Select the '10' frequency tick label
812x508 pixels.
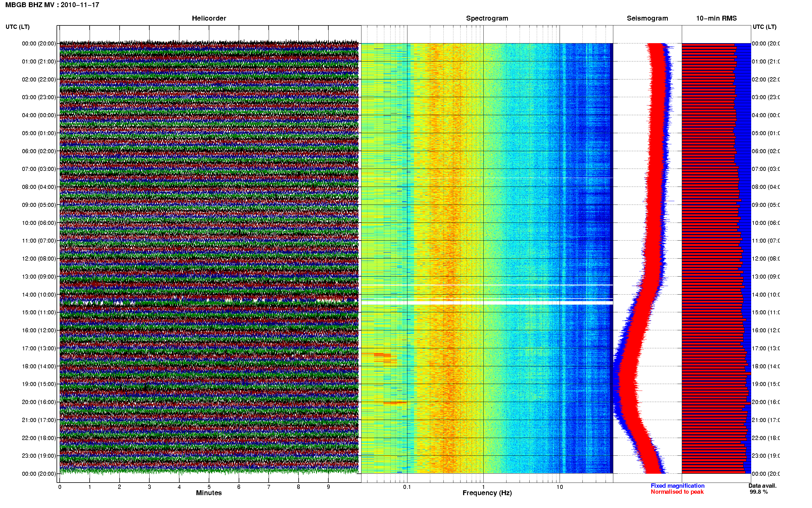click(x=560, y=487)
